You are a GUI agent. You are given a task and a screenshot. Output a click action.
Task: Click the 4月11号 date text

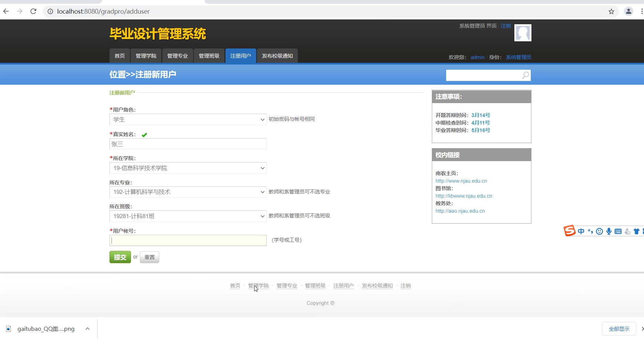(x=481, y=123)
